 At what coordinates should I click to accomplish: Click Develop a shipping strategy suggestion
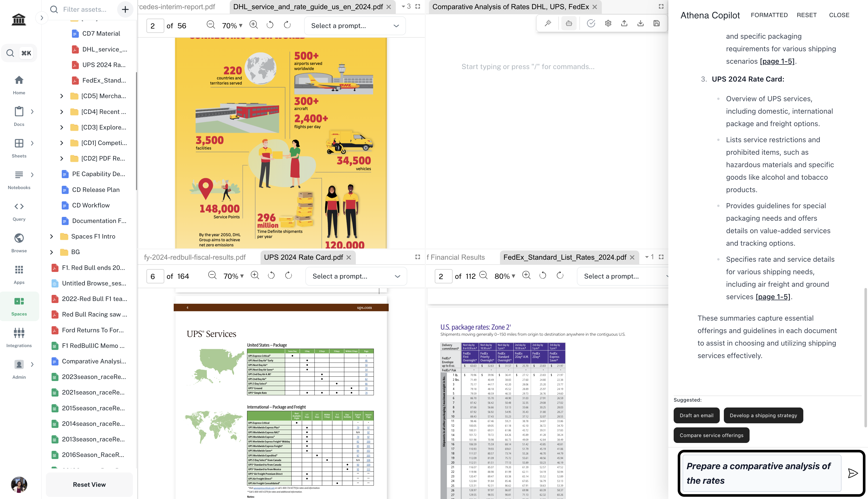(x=763, y=415)
